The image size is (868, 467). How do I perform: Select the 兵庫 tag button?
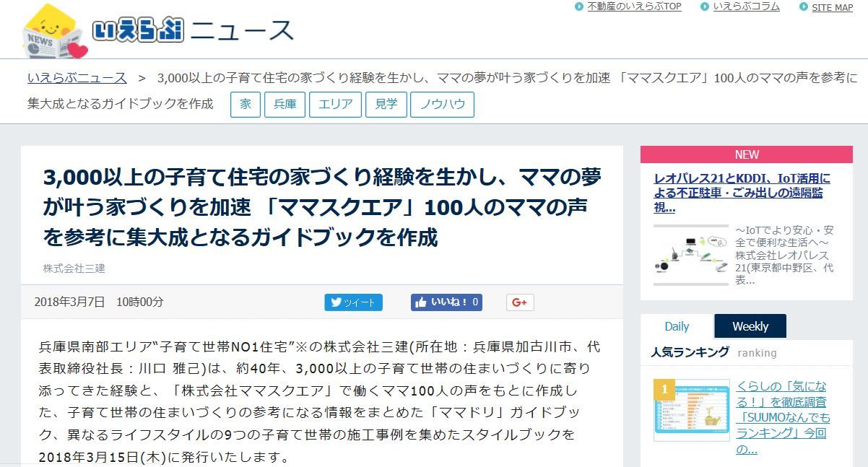285,104
